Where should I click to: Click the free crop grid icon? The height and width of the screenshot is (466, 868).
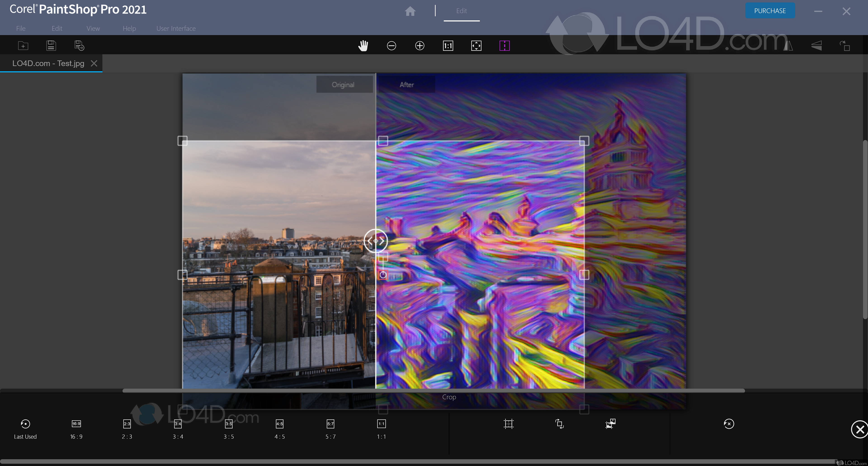point(508,424)
